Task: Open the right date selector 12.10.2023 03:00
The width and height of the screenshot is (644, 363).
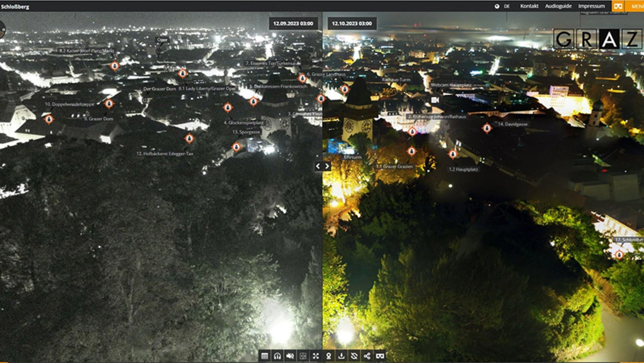Action: [x=352, y=24]
